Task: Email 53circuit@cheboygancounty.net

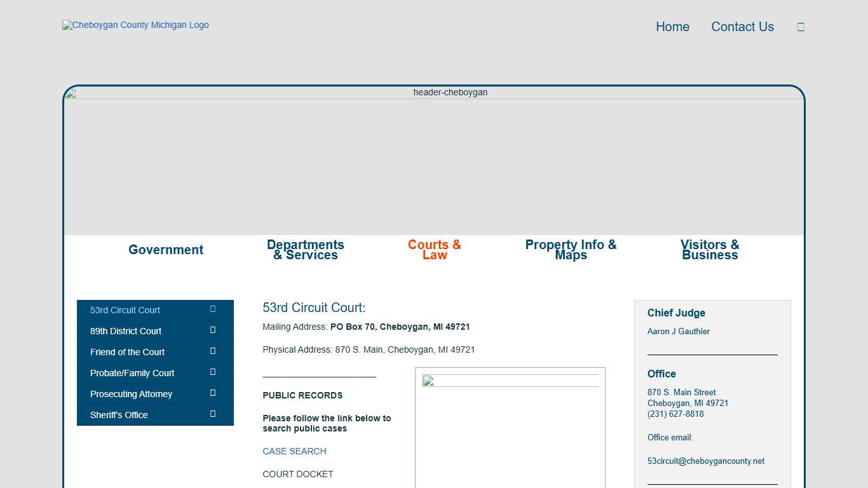Action: pyautogui.click(x=706, y=461)
